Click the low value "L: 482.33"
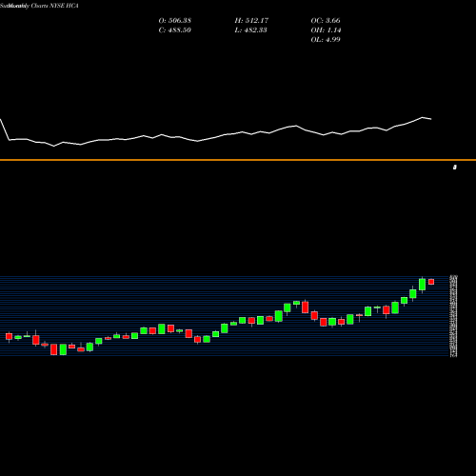 (251, 30)
